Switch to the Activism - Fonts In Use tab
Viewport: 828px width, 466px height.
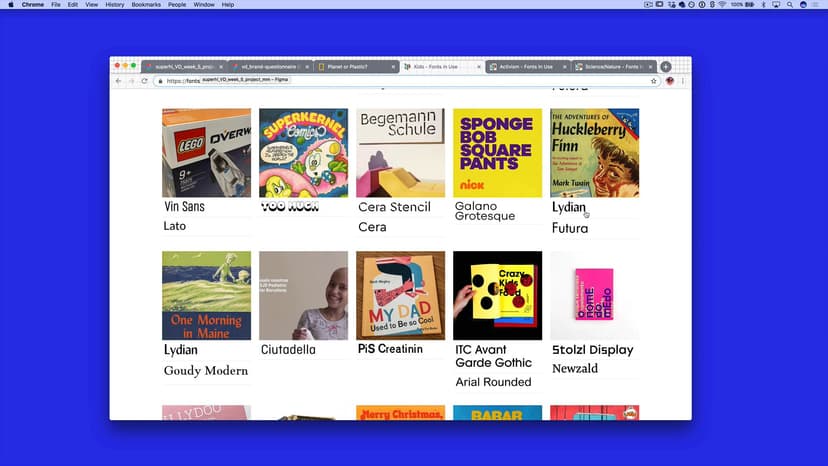tap(525, 67)
